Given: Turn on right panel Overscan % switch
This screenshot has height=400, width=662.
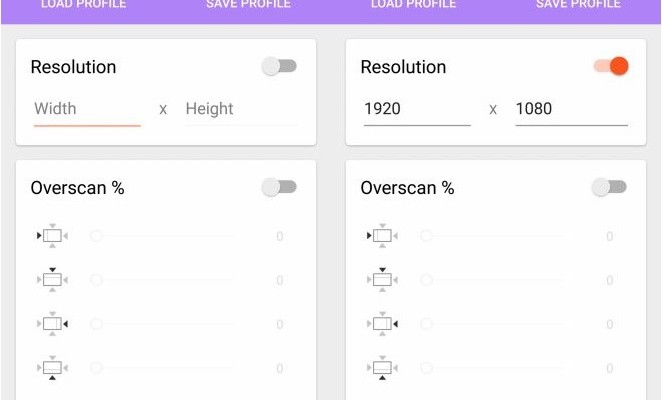Looking at the screenshot, I should pyautogui.click(x=609, y=187).
